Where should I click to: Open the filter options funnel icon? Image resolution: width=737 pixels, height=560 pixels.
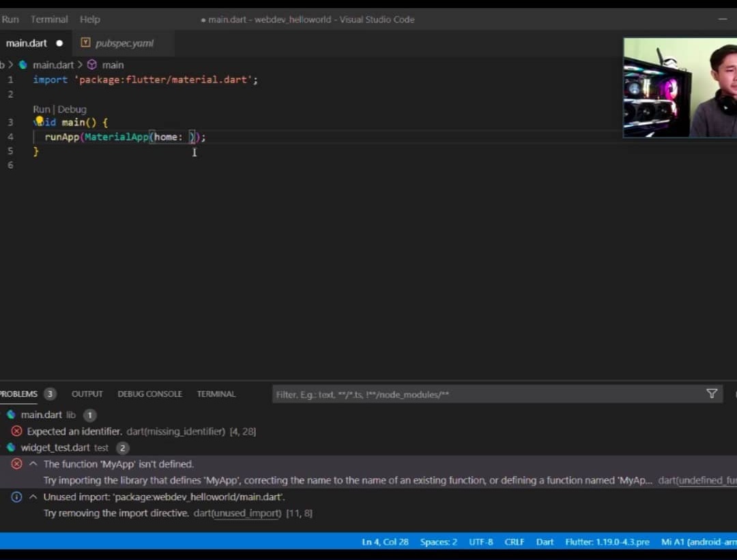712,394
